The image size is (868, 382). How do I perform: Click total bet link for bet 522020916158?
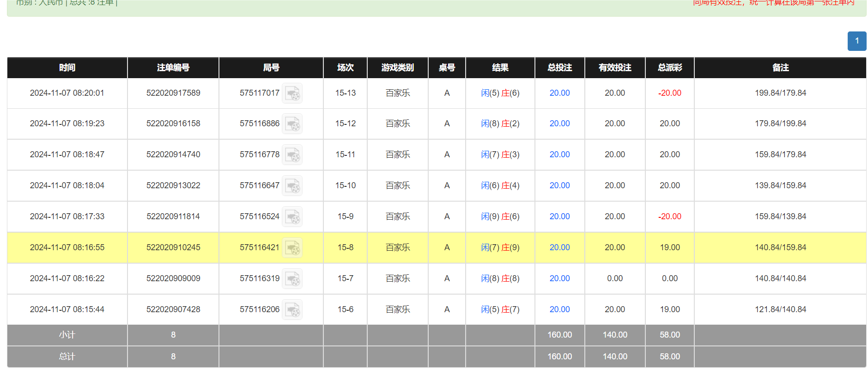(x=559, y=123)
